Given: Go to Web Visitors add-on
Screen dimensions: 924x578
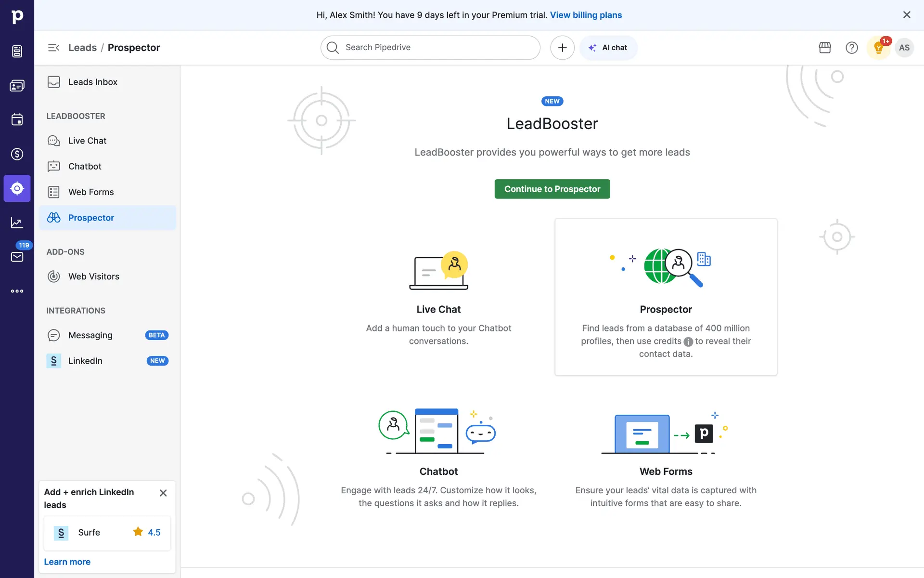Looking at the screenshot, I should click(94, 276).
